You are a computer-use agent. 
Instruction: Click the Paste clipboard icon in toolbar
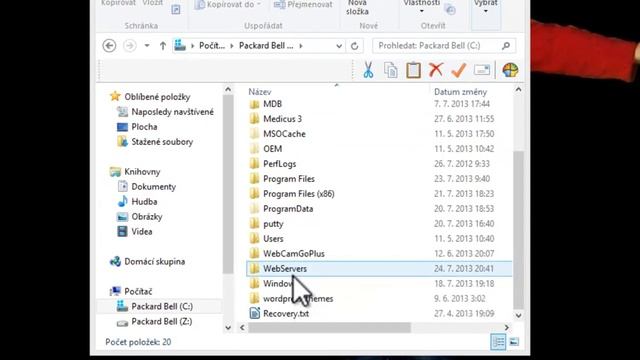click(x=413, y=70)
